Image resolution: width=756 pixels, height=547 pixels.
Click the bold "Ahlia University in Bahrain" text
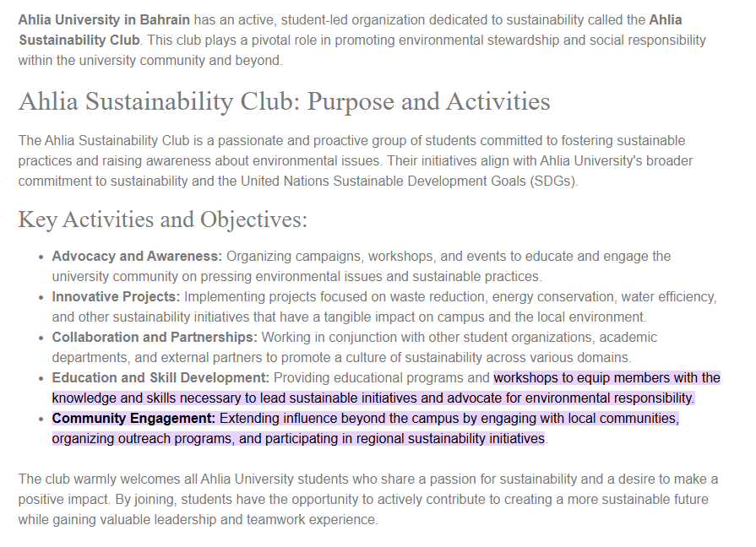104,19
